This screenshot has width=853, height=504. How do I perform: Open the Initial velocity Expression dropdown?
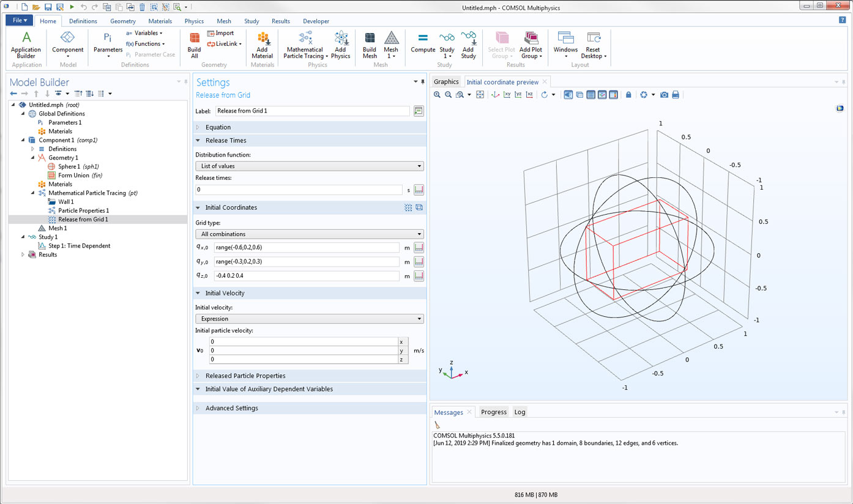pos(309,319)
